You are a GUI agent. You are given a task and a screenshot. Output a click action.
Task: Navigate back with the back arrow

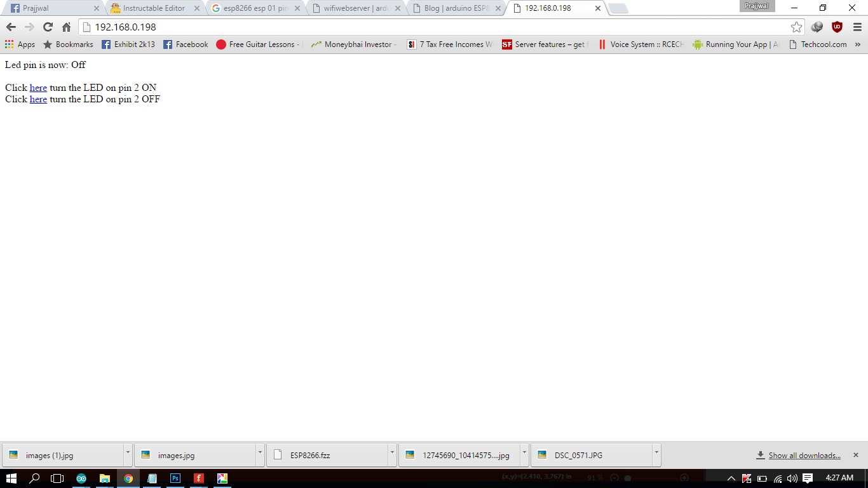[x=11, y=27]
